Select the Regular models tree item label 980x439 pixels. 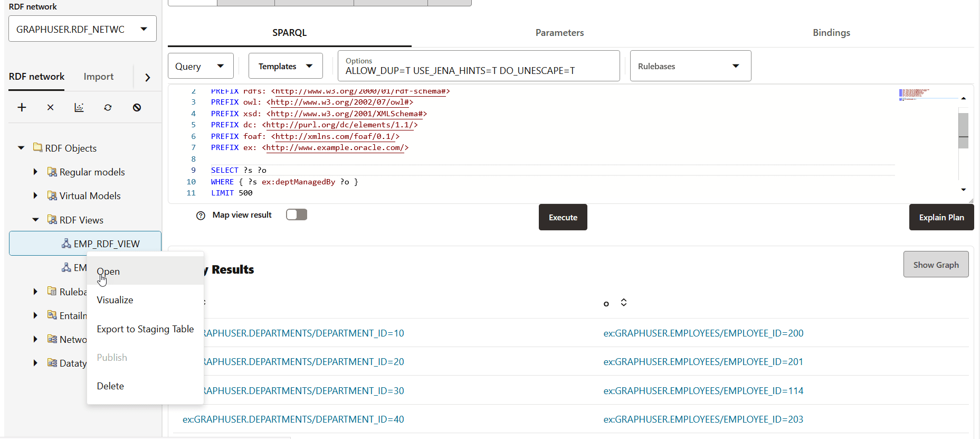[92, 172]
